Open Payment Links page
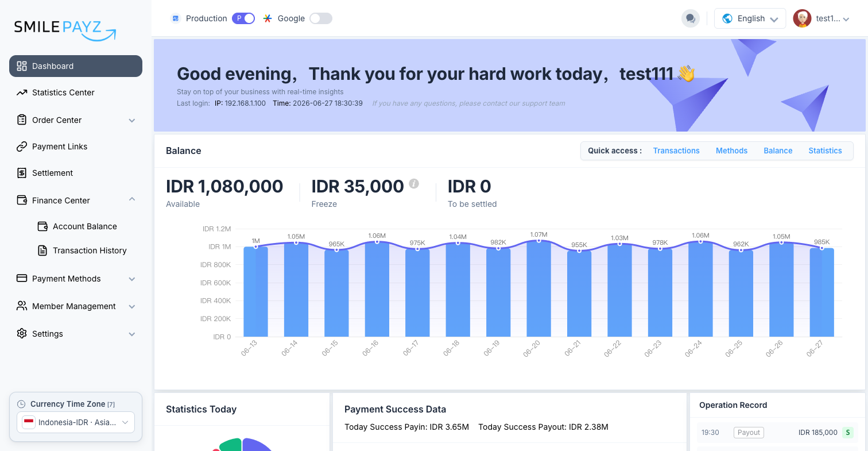 click(x=76, y=147)
